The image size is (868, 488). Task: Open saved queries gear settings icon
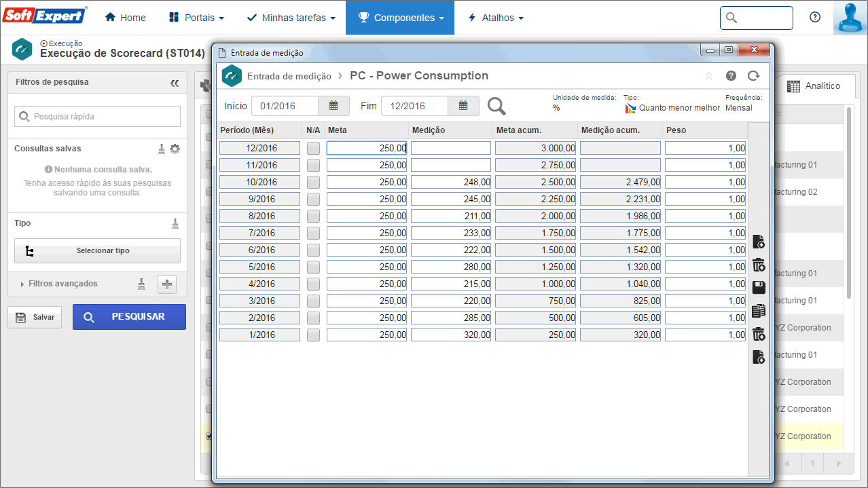[175, 149]
